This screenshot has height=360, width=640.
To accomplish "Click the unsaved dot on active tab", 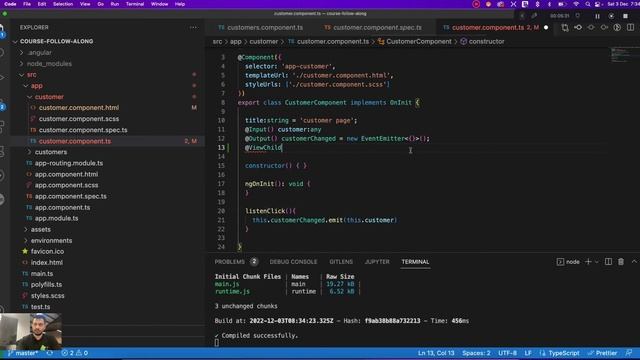I will coord(546,28).
